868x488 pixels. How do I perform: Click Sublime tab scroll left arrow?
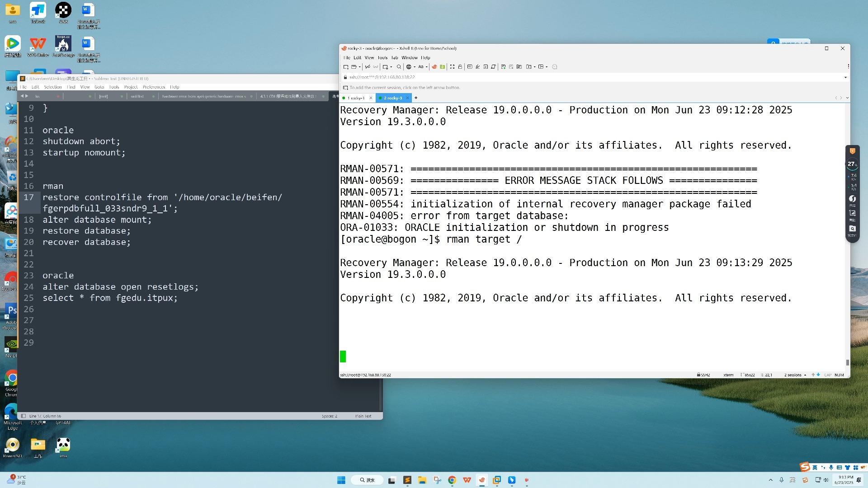[x=22, y=96]
